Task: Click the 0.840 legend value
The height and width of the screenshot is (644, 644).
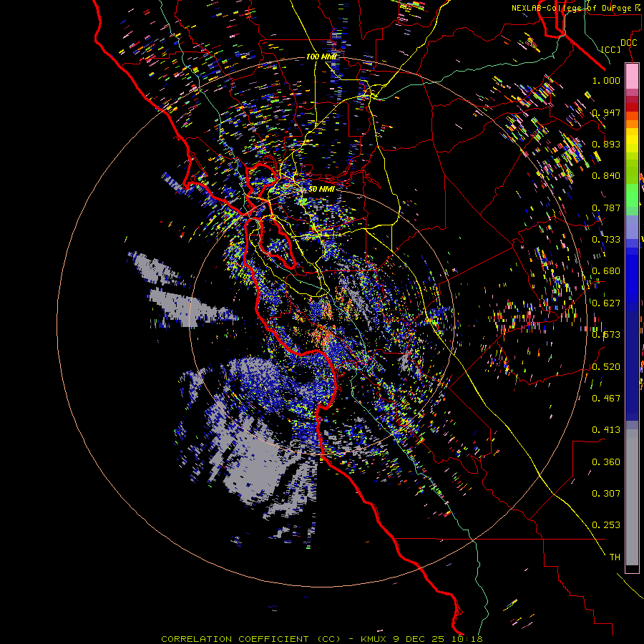Action: (606, 176)
